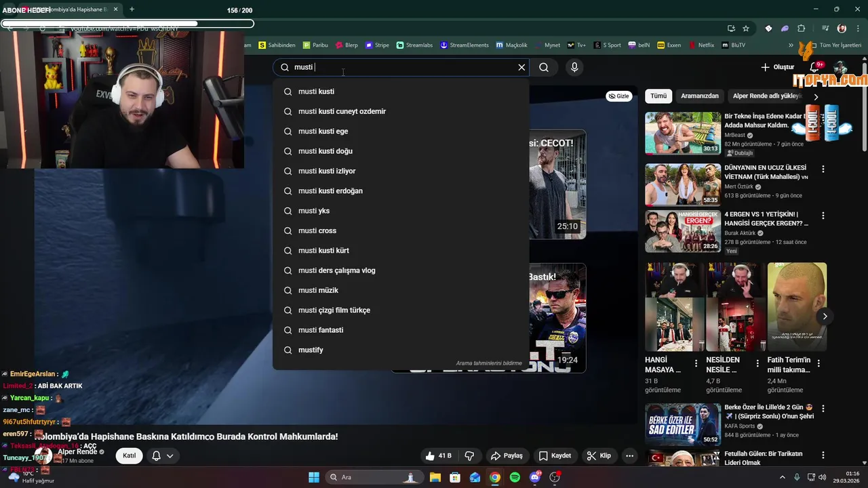Select suggestion 'musti cross'

coord(401,230)
